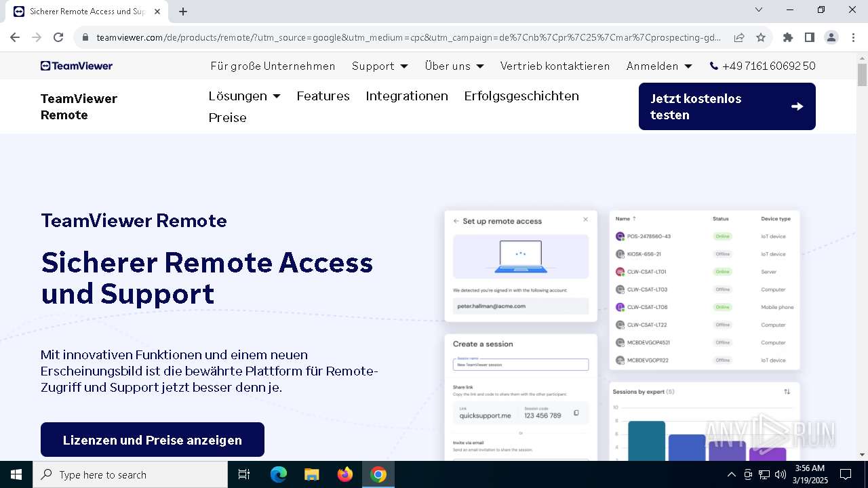Click the TeamViewer logo
868x488 pixels.
[x=77, y=66]
